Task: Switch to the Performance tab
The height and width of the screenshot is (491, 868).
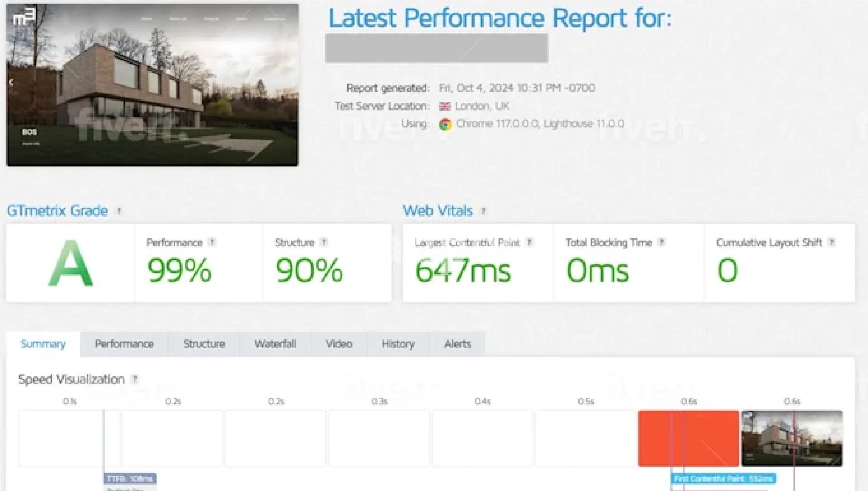Action: (124, 344)
